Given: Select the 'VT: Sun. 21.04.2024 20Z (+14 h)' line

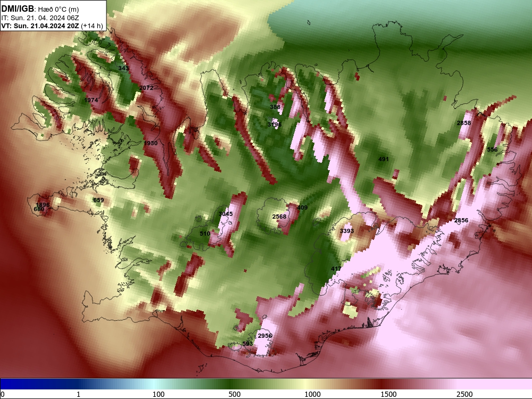Looking at the screenshot, I should coord(52,26).
